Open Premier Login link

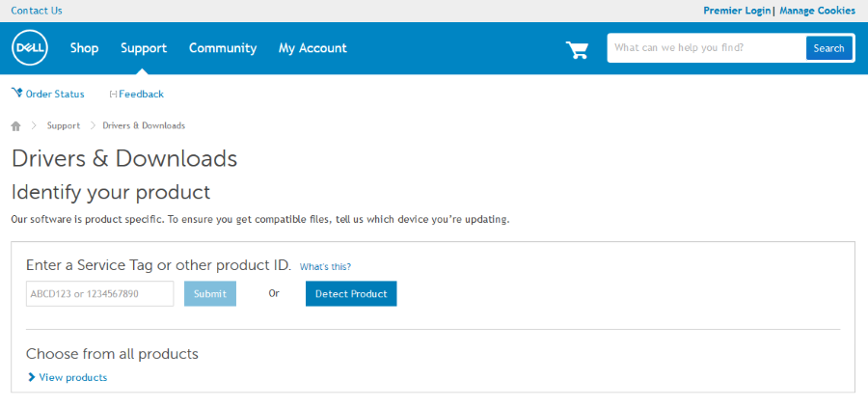(737, 11)
